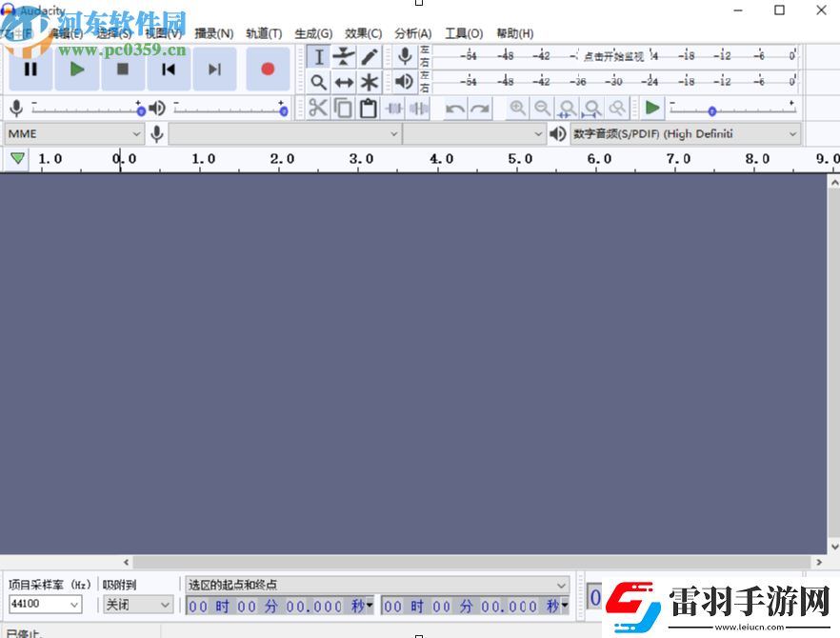The width and height of the screenshot is (840, 638).
Task: Click the playback meter speaker icon
Action: [x=405, y=82]
